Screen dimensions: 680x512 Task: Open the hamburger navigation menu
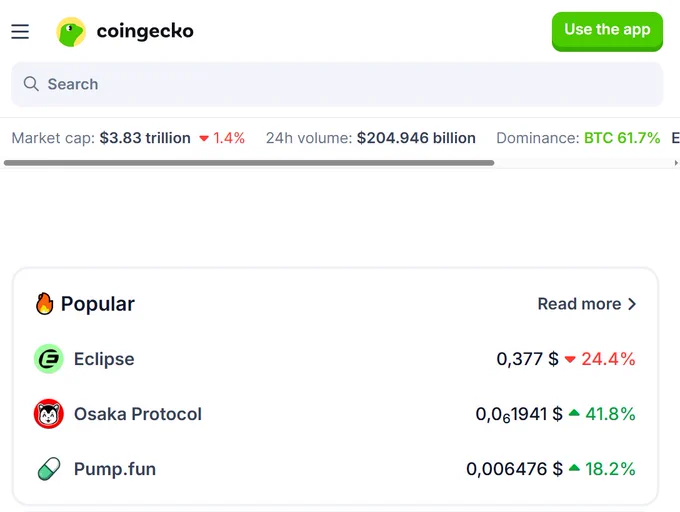20,32
